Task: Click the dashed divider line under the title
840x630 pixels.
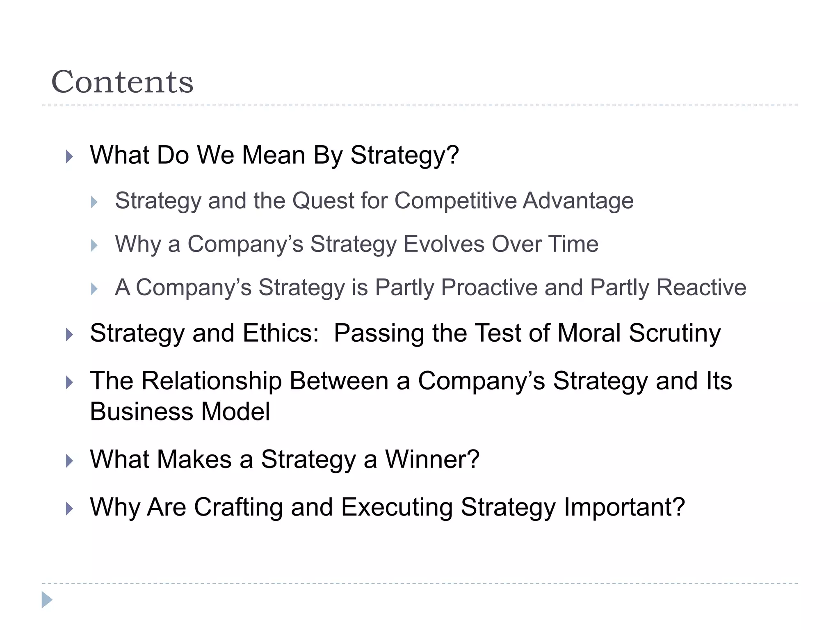Action: 420,105
